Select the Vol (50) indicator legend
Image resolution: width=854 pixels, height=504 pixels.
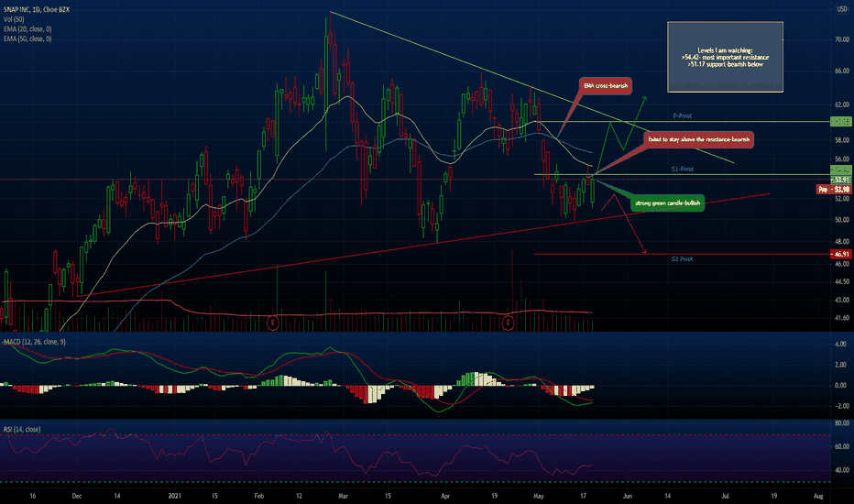tap(14, 19)
